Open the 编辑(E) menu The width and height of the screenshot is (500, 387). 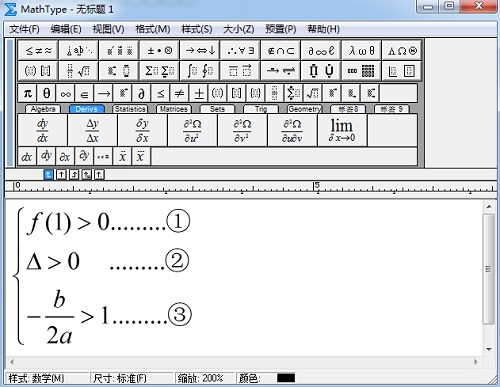[x=66, y=29]
